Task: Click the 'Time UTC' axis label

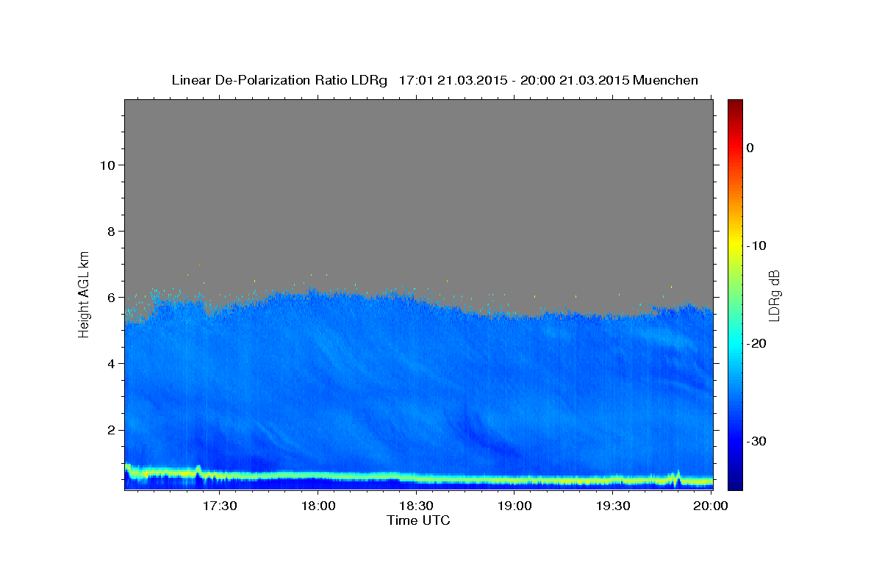Action: coord(418,520)
